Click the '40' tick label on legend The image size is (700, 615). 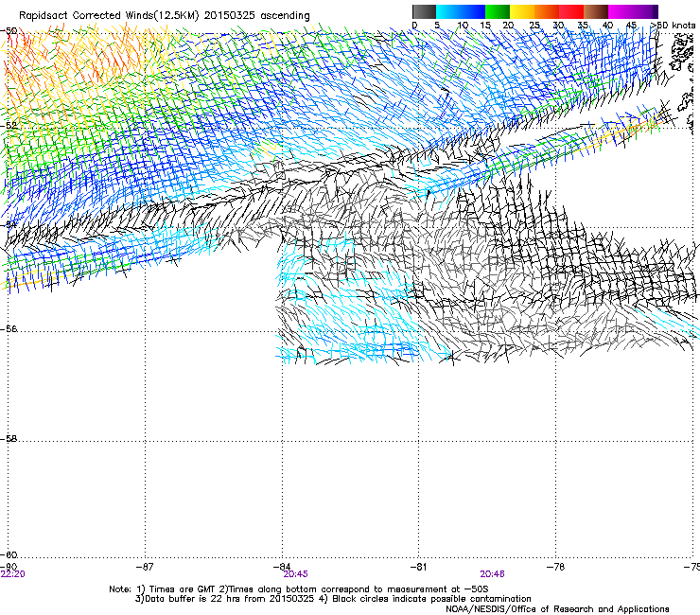click(607, 26)
